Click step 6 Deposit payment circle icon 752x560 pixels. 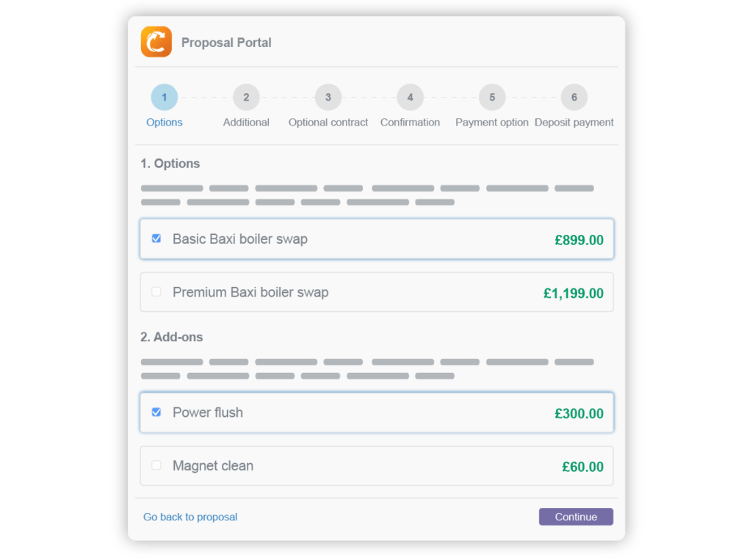point(574,97)
